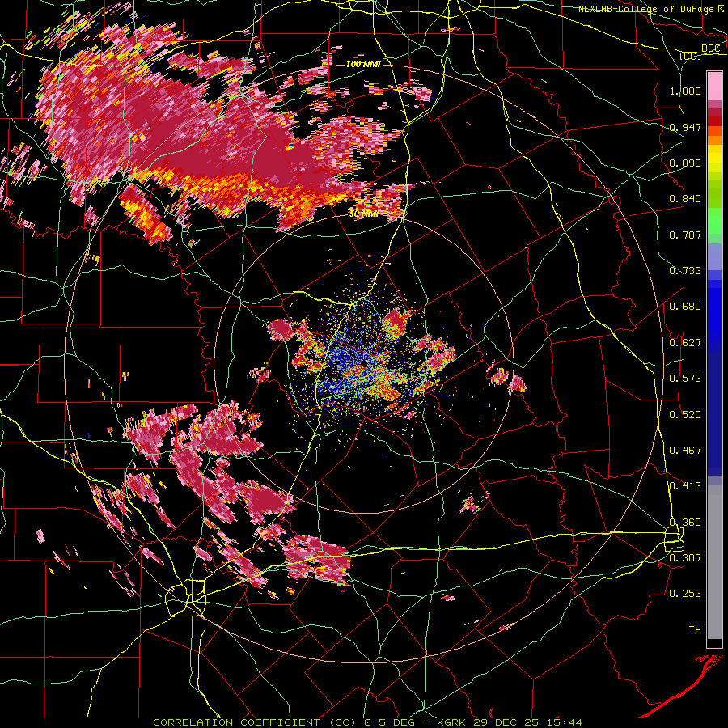Click the 0.840 legend value
Screen dimensions: 728x728
click(x=685, y=199)
